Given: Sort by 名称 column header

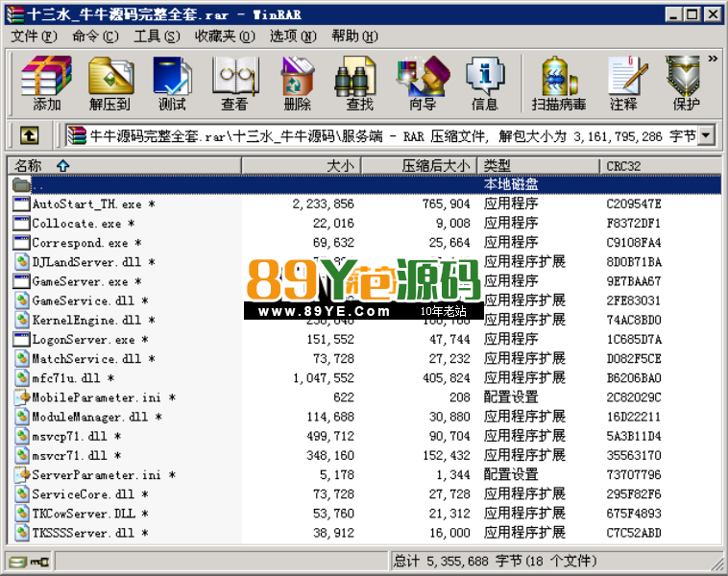Looking at the screenshot, I should click(125, 166).
